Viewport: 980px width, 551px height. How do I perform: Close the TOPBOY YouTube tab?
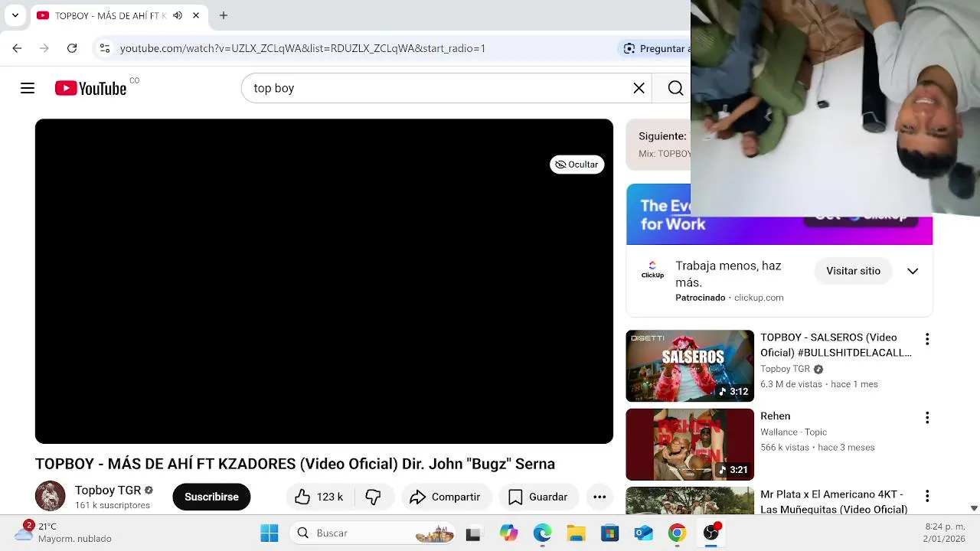point(196,15)
